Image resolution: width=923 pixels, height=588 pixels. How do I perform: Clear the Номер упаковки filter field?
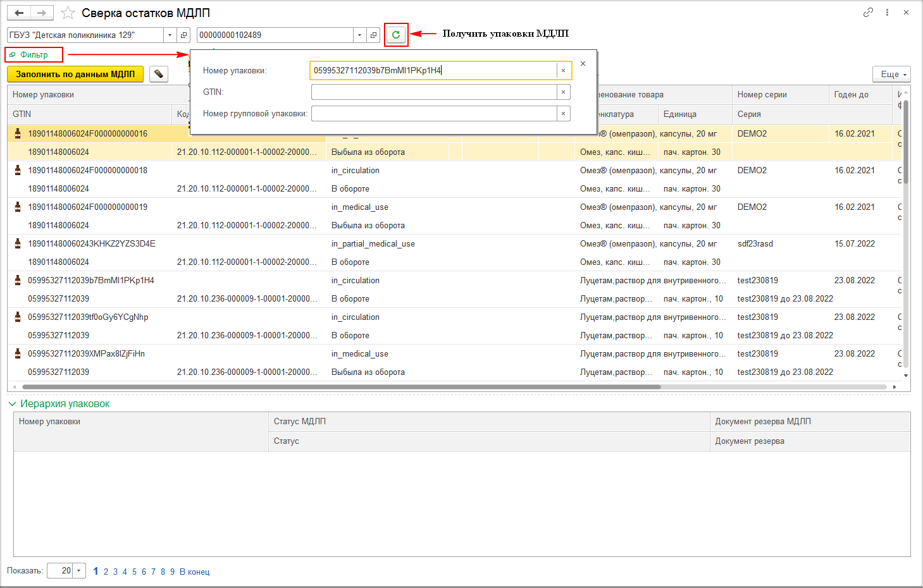(x=563, y=71)
